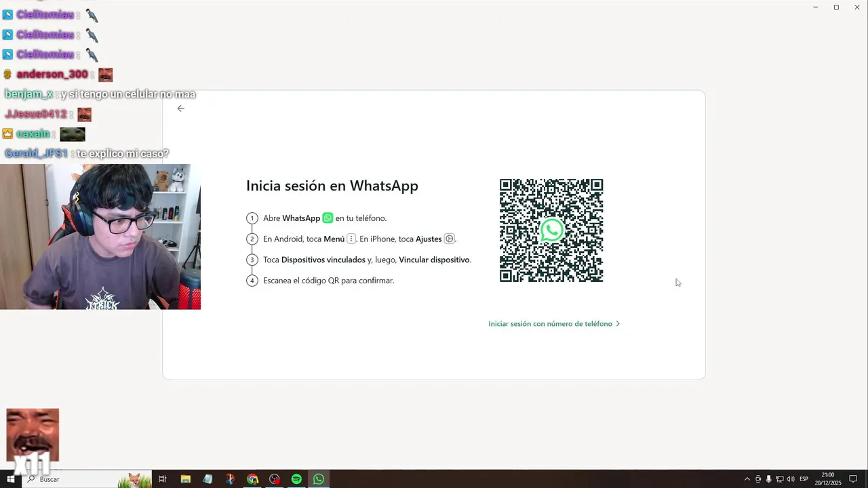The width and height of the screenshot is (868, 488).
Task: Open Task View on the taskbar
Action: (x=163, y=479)
